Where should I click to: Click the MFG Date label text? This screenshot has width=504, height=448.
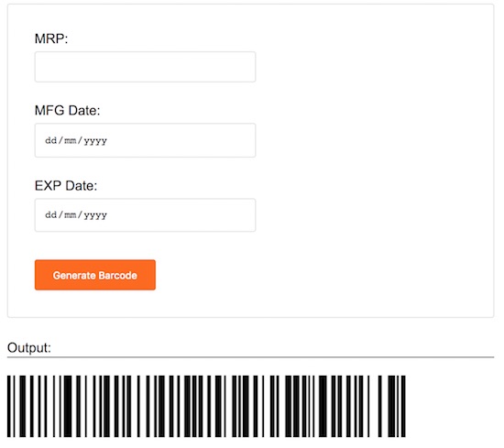point(67,111)
